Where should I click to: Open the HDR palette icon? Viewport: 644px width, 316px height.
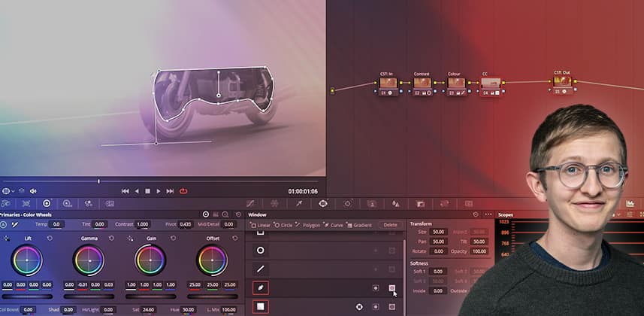click(68, 203)
